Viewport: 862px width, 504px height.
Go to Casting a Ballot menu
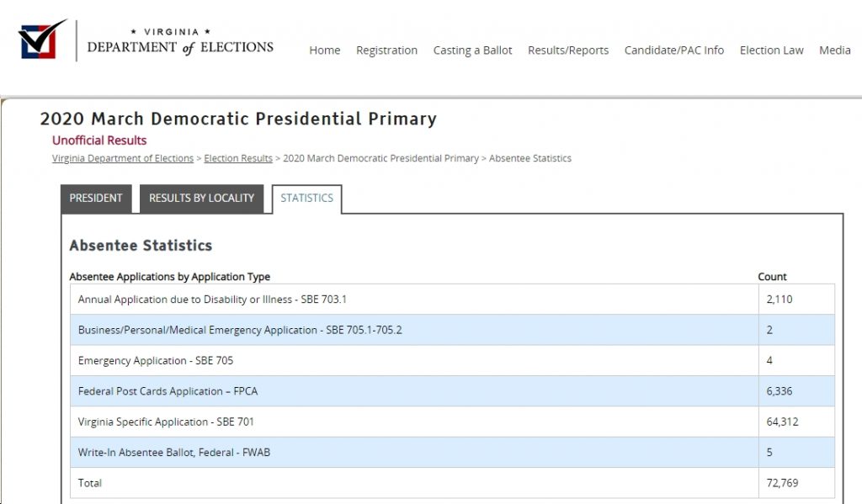472,50
